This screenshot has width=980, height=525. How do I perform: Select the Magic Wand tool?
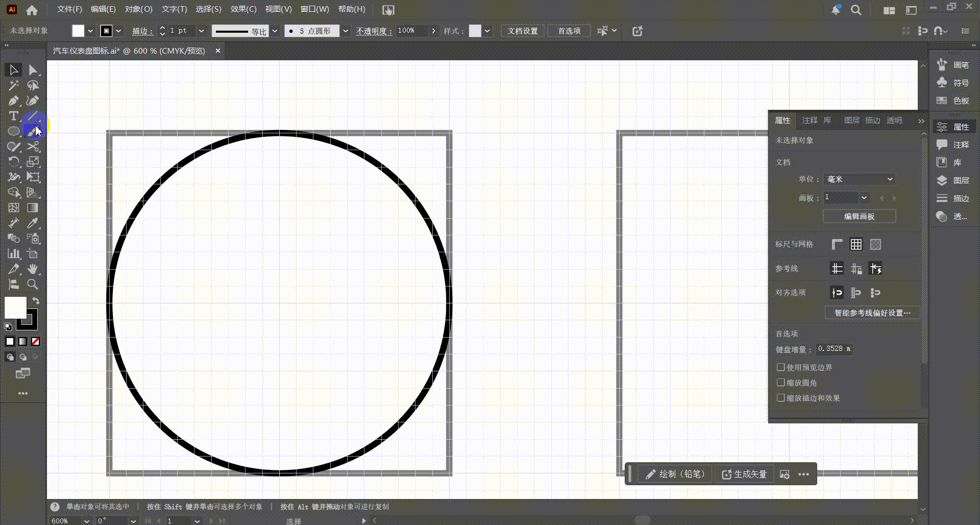[14, 85]
